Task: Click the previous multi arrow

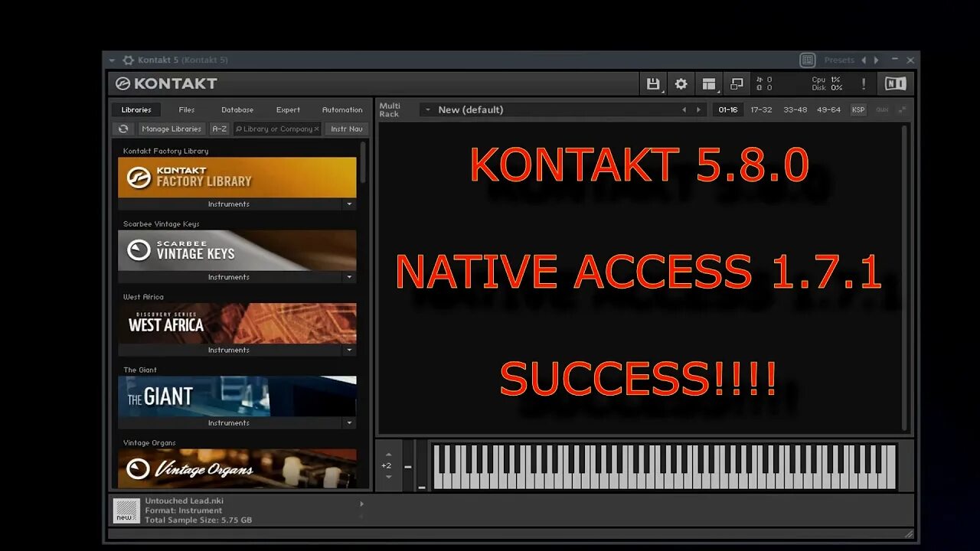Action: (684, 109)
